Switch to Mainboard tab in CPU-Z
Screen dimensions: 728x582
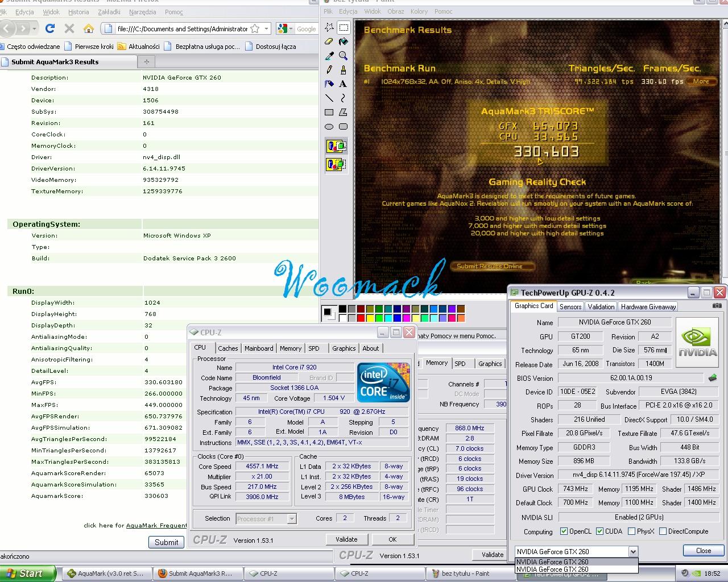point(259,348)
